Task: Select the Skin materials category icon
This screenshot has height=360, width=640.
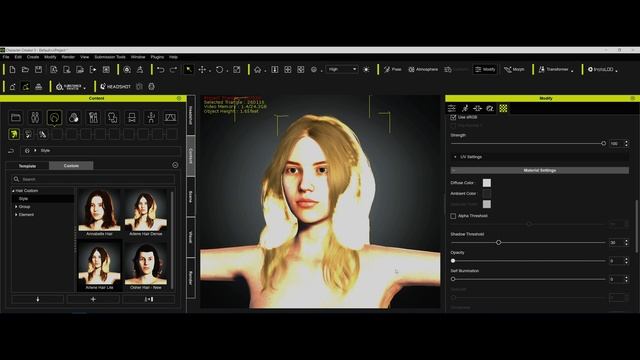Action: (73, 118)
